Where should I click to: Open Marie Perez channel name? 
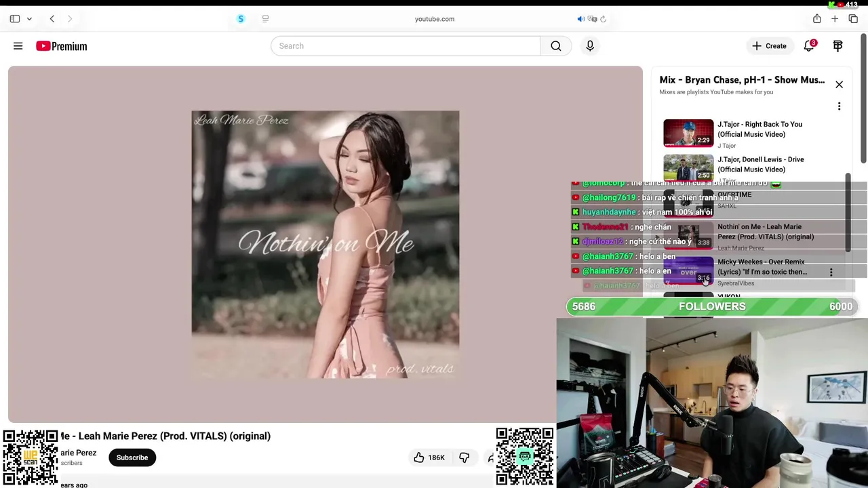(x=79, y=453)
